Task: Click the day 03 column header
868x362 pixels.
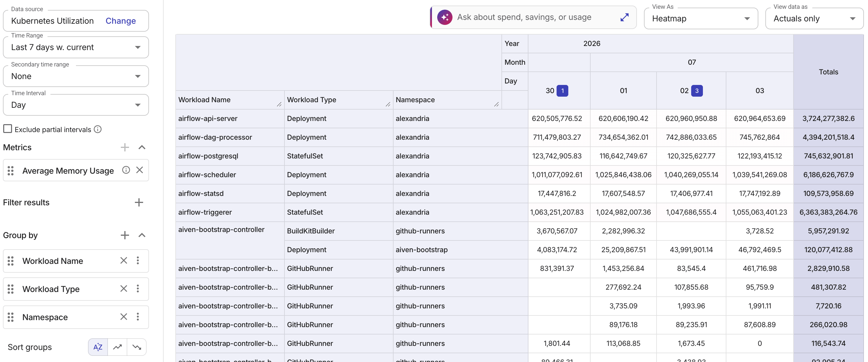Action: pyautogui.click(x=759, y=90)
